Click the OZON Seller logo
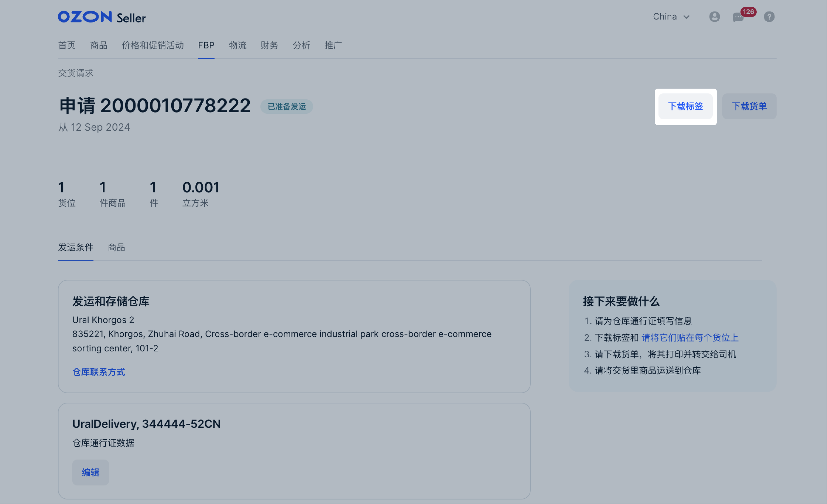 [102, 17]
